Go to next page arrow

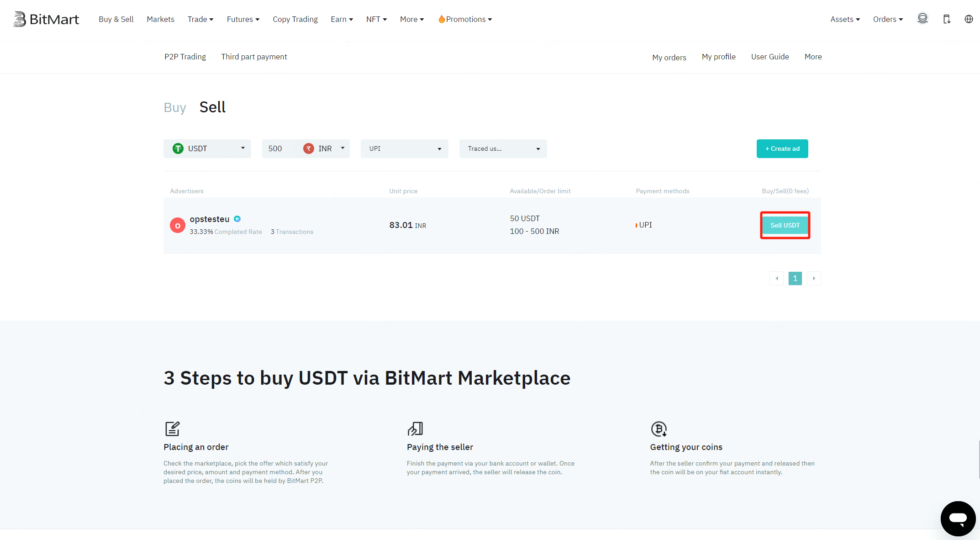click(x=814, y=278)
